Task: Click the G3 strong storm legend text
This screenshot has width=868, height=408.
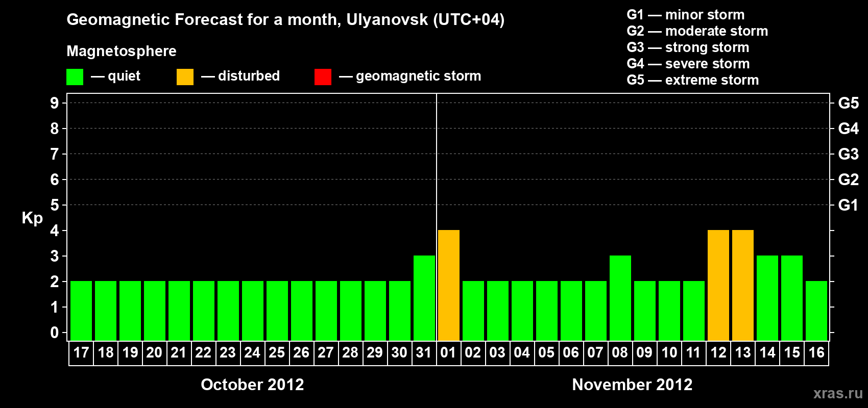Action: tap(688, 47)
